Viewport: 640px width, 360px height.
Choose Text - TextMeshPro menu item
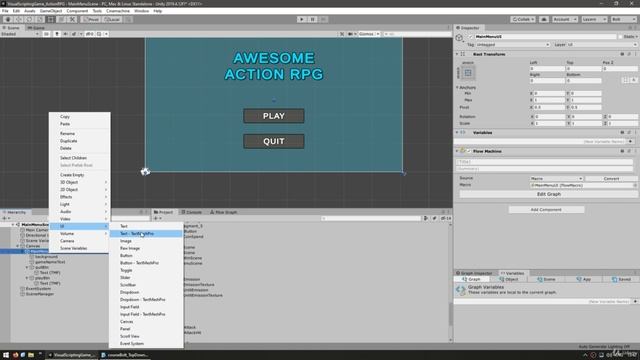(x=146, y=233)
